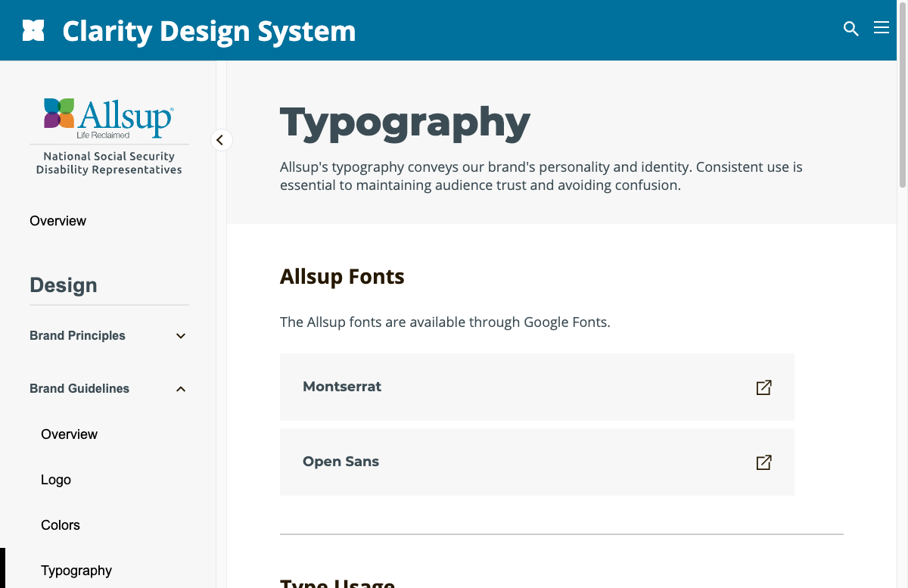Open the search icon in the header
This screenshot has width=908, height=588.
[850, 28]
